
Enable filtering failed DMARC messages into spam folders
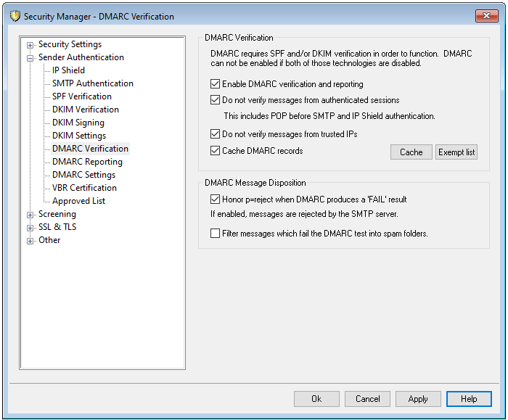click(x=215, y=234)
